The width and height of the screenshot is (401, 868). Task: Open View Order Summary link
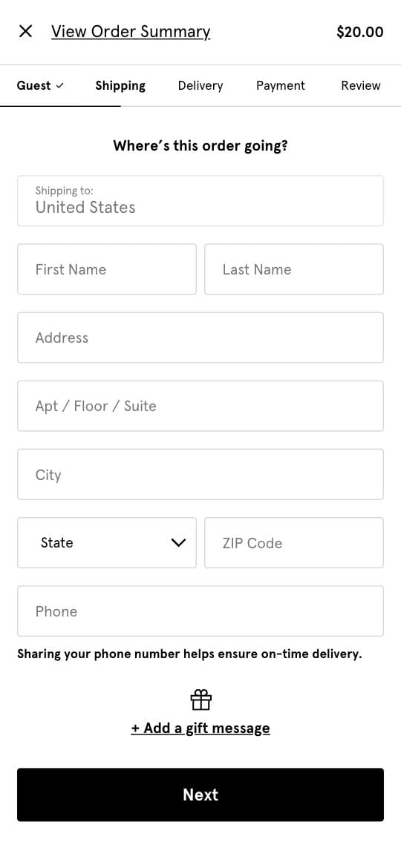click(x=131, y=32)
